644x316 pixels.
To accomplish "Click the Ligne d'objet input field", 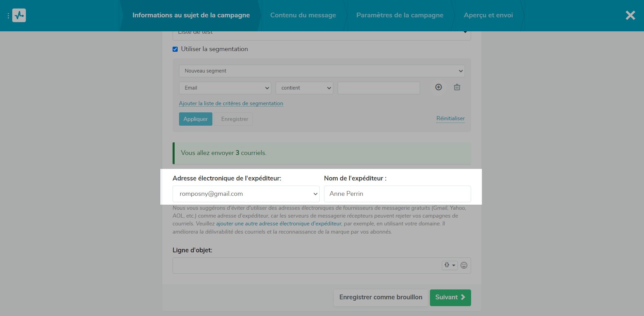I will 306,266.
